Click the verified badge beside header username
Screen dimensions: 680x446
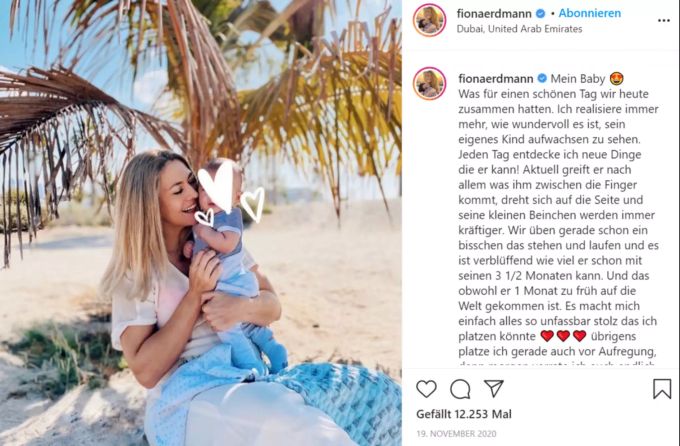tap(540, 14)
